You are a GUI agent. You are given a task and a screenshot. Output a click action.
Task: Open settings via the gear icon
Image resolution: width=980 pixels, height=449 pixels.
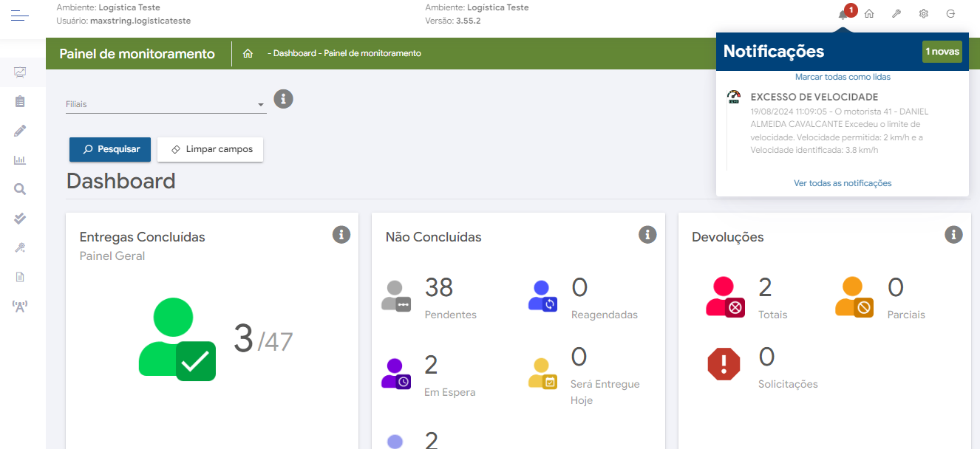click(923, 14)
